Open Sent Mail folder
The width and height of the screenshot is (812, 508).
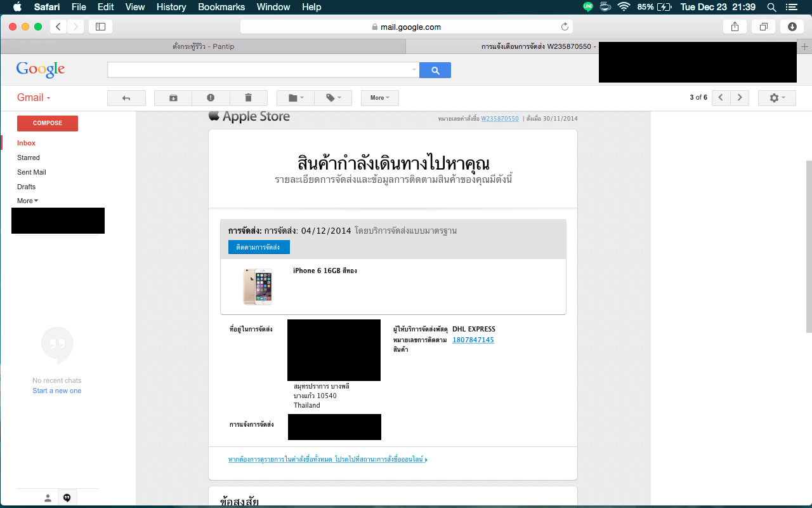coord(32,172)
